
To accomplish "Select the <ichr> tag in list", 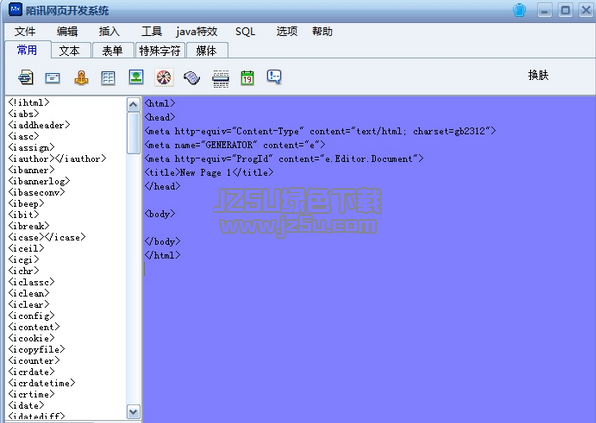I will tap(24, 271).
